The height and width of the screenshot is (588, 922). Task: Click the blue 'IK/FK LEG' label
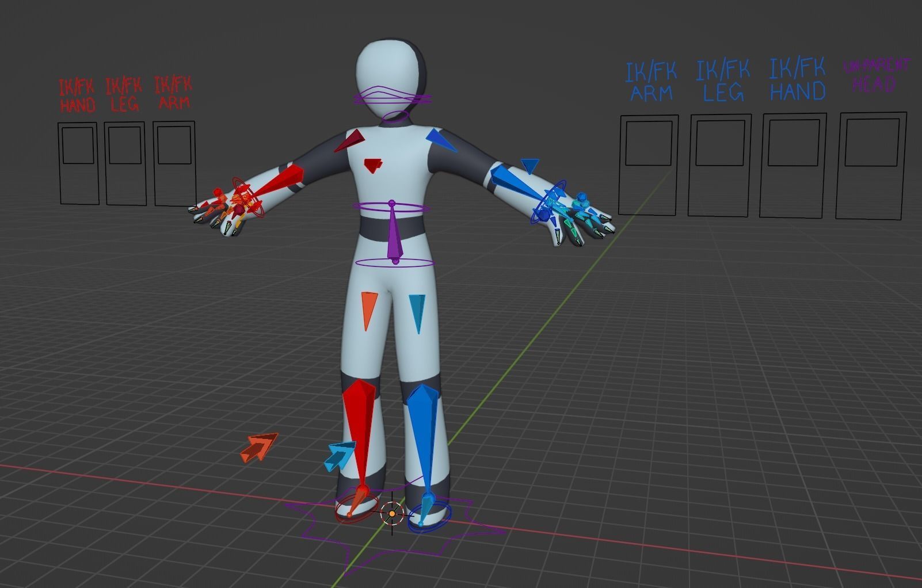coord(723,81)
